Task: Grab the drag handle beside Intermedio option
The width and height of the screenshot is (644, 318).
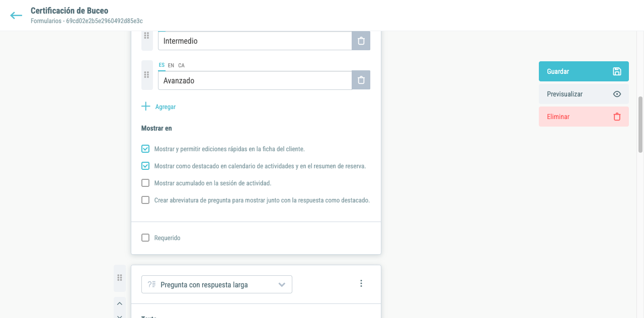Action: click(x=147, y=36)
